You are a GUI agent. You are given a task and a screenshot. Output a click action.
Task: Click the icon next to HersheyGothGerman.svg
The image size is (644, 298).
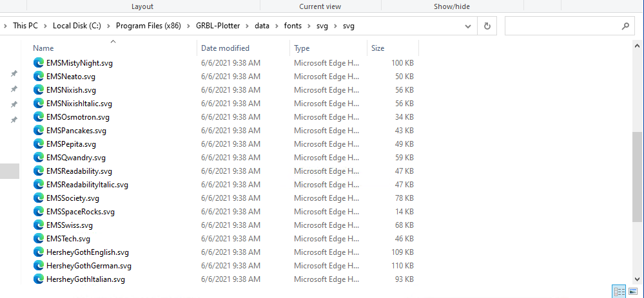(x=38, y=266)
